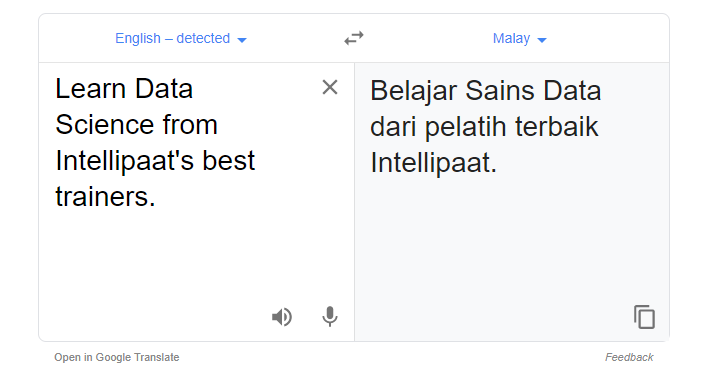Screen dimensions: 707x381
Task: Copy the Malay translation to clipboard
Action: pyautogui.click(x=644, y=317)
